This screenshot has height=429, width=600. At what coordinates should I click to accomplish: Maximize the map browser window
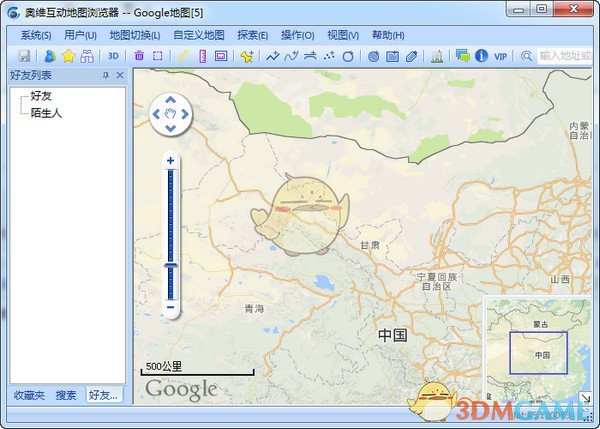click(541, 9)
